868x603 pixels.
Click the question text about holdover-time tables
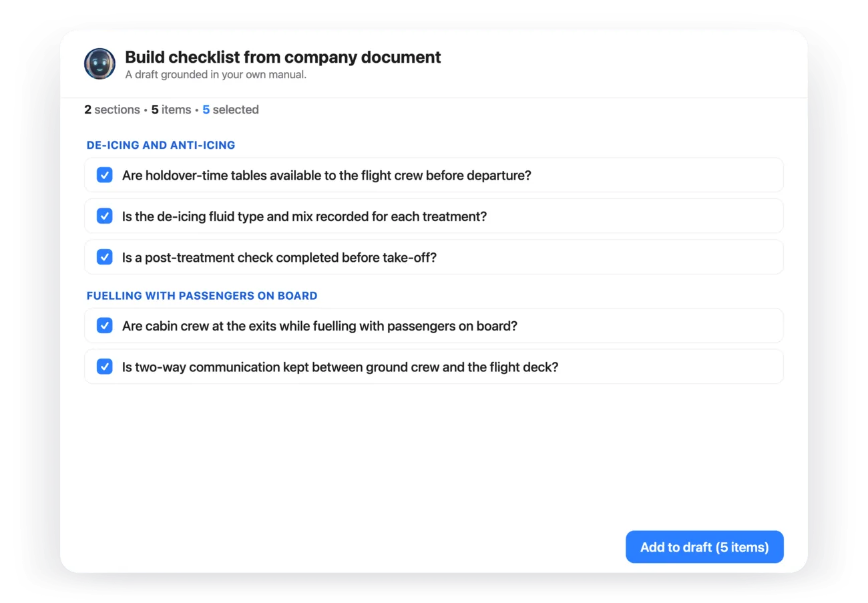(327, 176)
